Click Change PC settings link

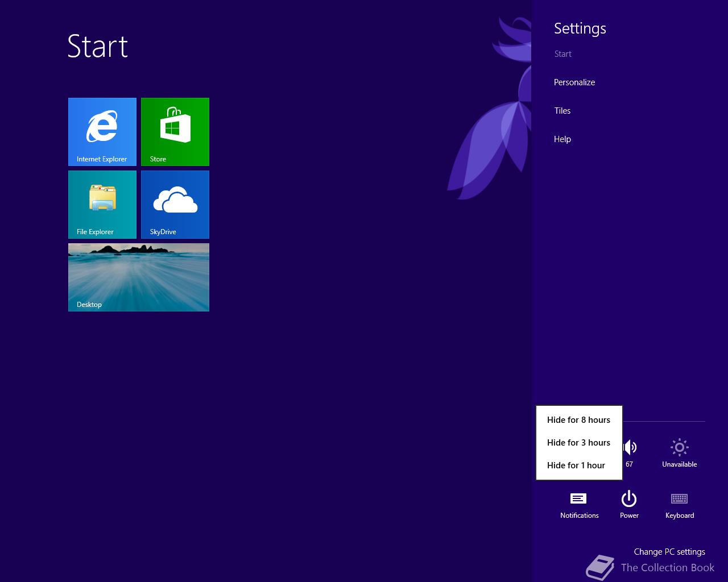point(669,552)
